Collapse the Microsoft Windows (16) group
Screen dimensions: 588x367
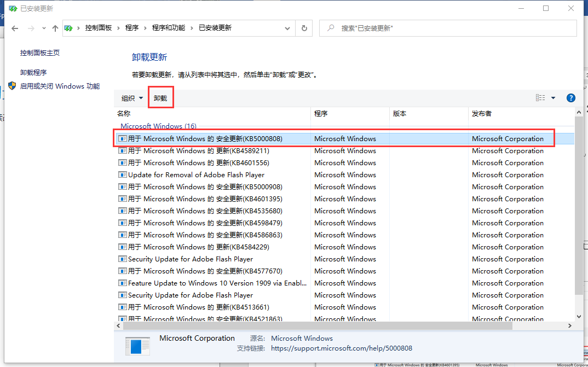click(158, 126)
